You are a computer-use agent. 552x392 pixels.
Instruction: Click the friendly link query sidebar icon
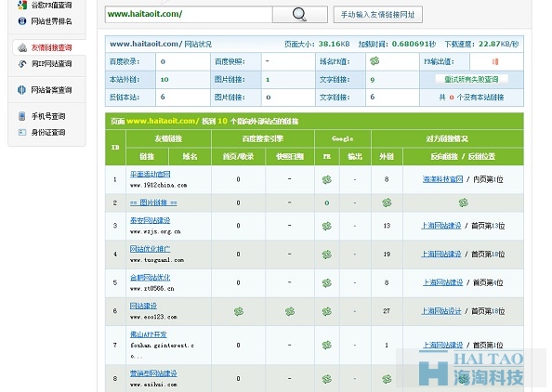click(x=22, y=47)
